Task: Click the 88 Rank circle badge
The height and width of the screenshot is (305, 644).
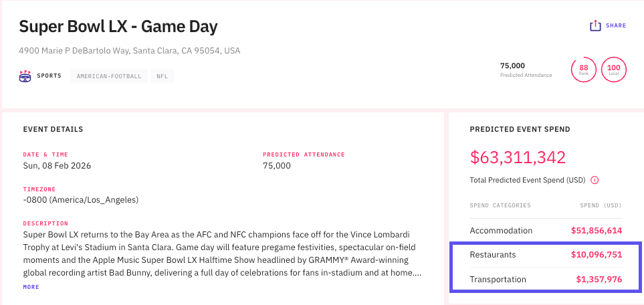Action: [x=583, y=70]
